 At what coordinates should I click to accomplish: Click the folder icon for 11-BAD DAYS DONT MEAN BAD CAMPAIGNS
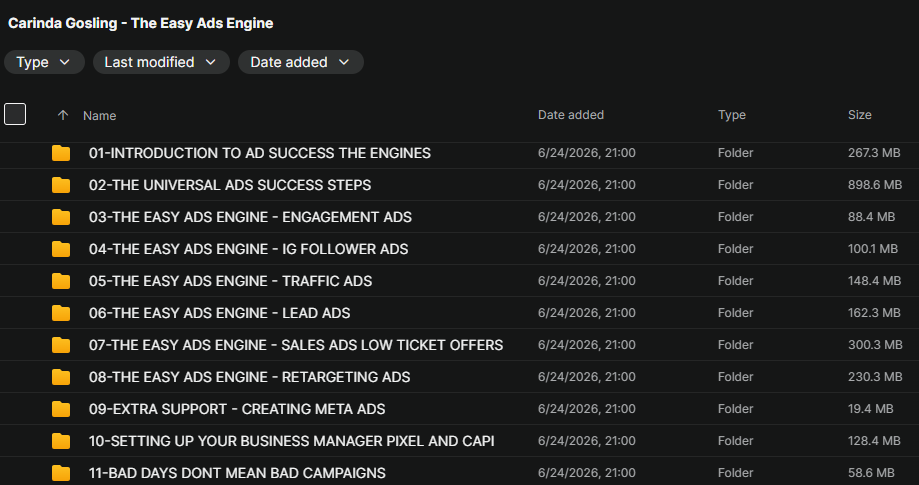[x=61, y=473]
